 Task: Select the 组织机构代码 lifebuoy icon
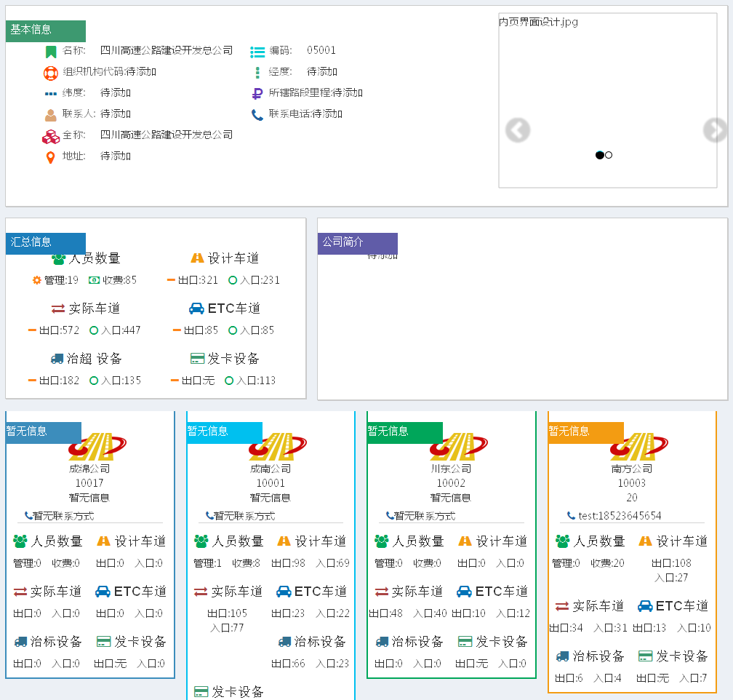(x=50, y=71)
